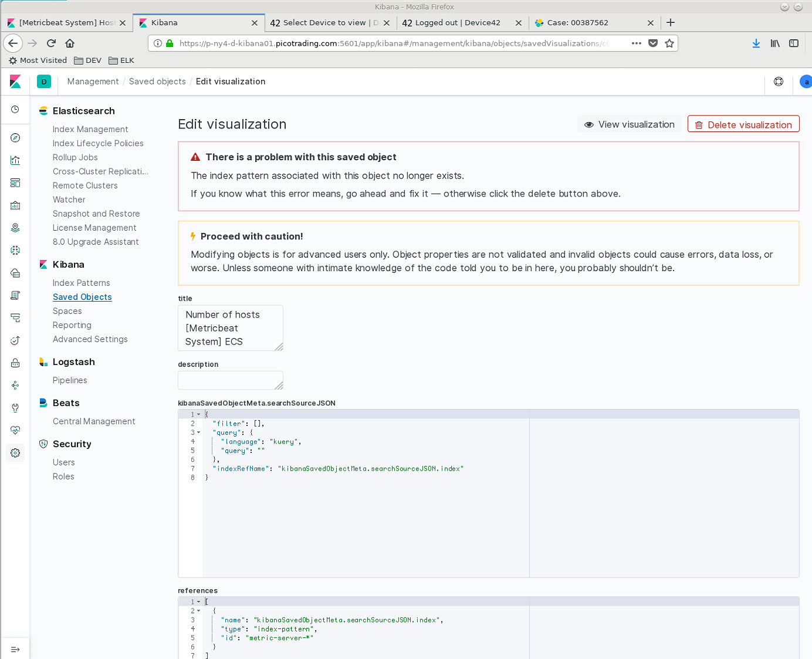Open Index Management under Elasticsearch
The width and height of the screenshot is (812, 659).
pos(90,129)
